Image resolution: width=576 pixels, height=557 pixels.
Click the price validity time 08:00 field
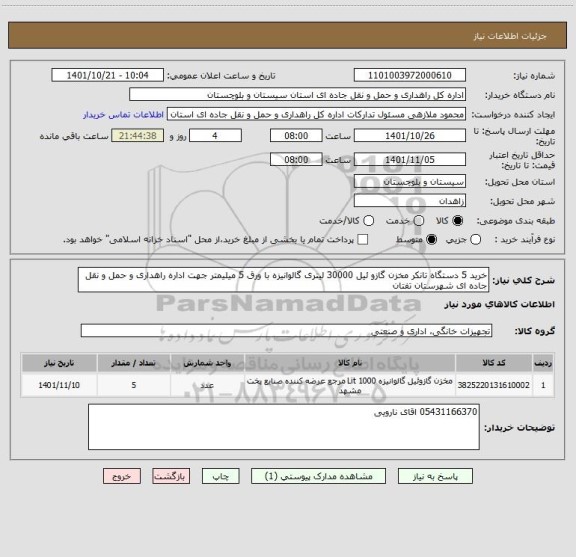click(296, 159)
